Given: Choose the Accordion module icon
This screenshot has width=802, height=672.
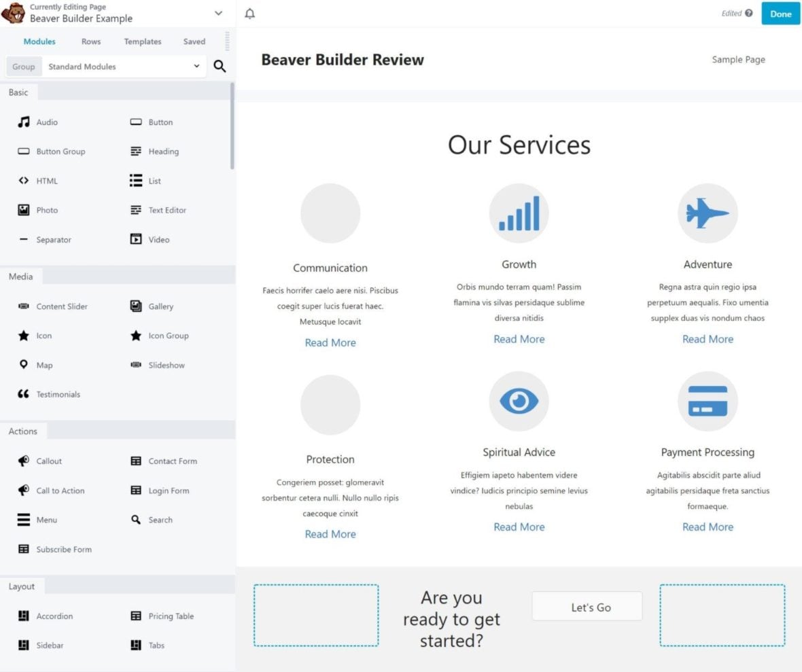Looking at the screenshot, I should (22, 616).
